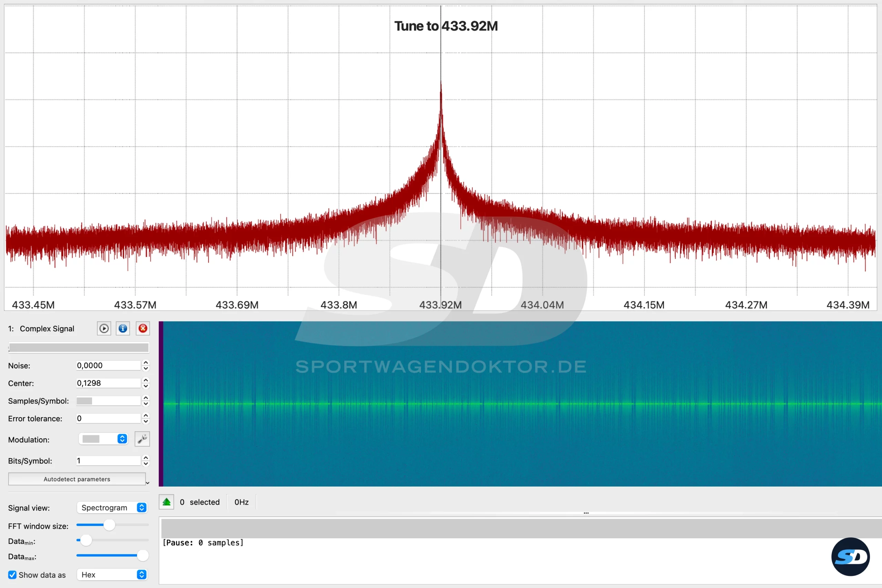Click the Bits/Symbol input field

point(109,461)
